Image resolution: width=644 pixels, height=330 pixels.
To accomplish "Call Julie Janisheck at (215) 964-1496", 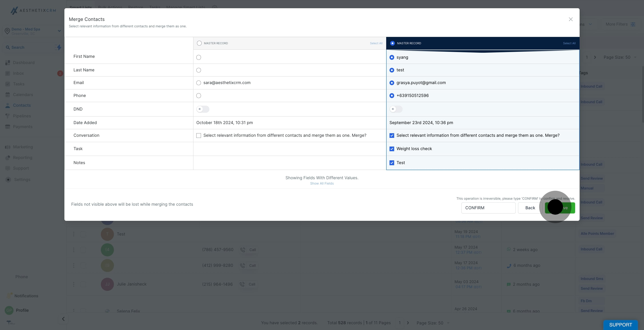I will tap(248, 284).
